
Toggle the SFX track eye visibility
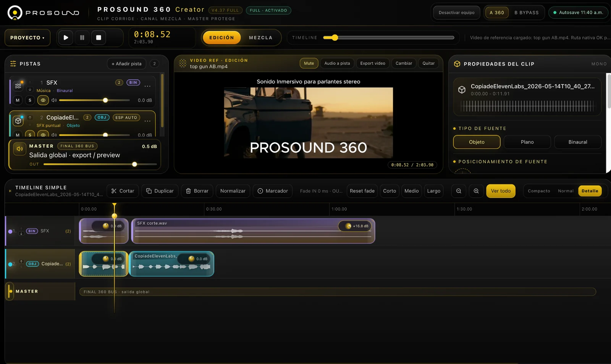click(x=43, y=100)
